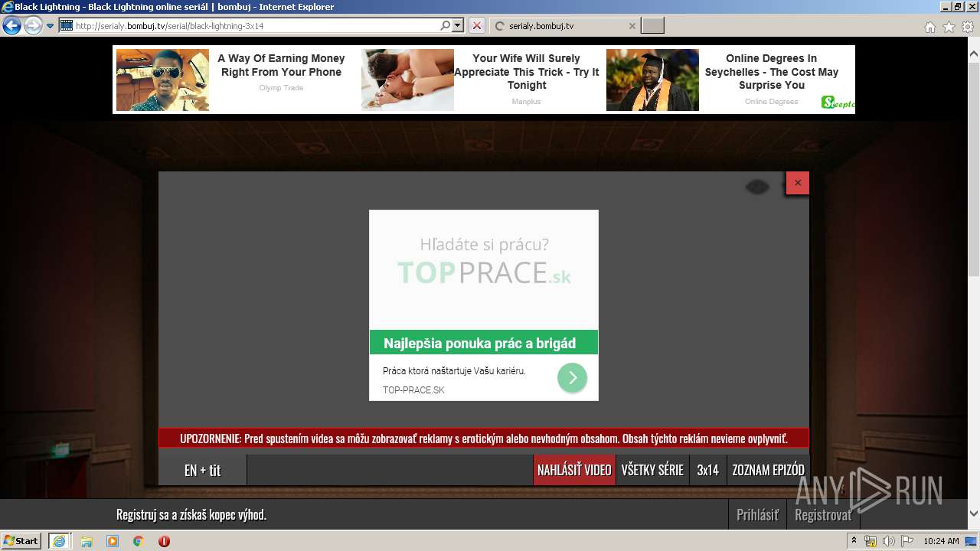Image resolution: width=980 pixels, height=551 pixels.
Task: Click the search magnifier in address bar
Action: (x=446, y=25)
